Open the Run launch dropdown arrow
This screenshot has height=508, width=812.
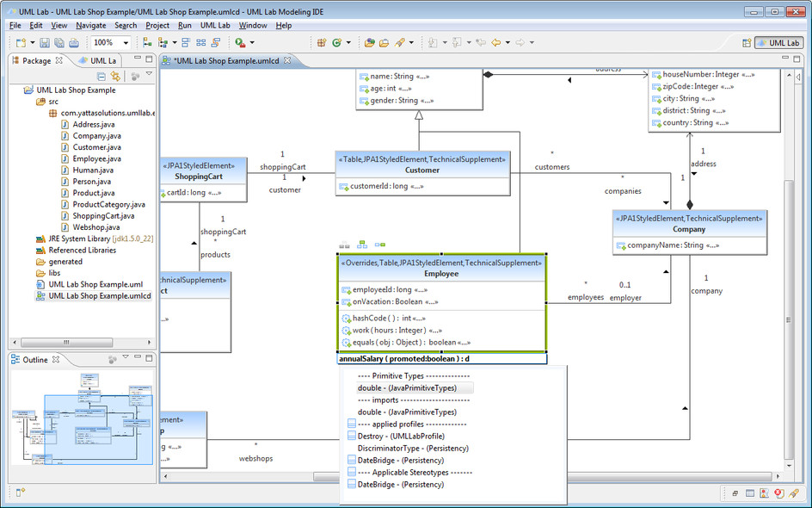click(252, 42)
